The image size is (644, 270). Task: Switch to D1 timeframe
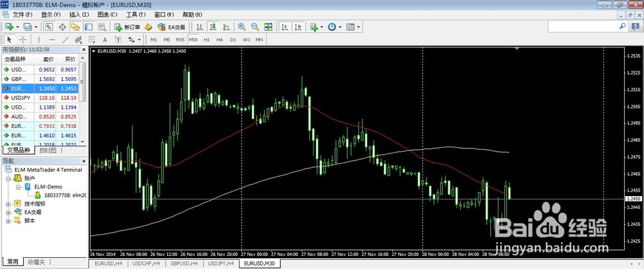point(233,40)
